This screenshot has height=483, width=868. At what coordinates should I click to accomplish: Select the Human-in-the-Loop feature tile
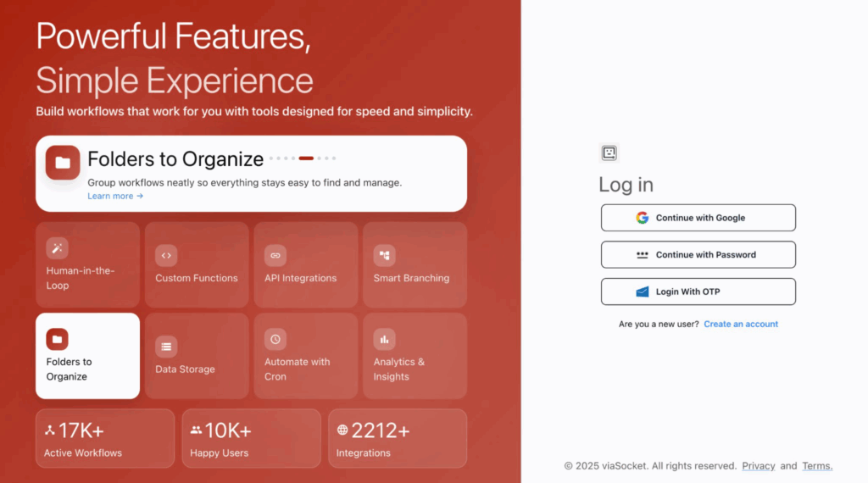87,265
